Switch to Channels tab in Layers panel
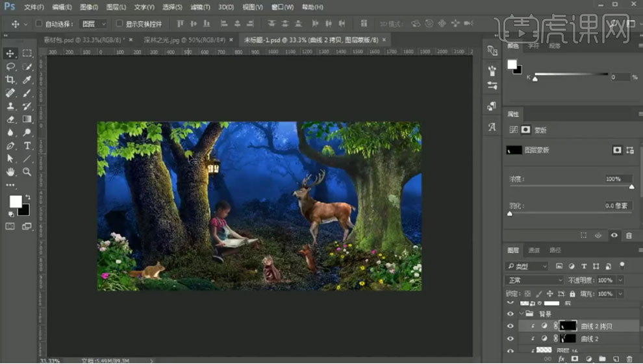The height and width of the screenshot is (364, 643). click(x=534, y=250)
